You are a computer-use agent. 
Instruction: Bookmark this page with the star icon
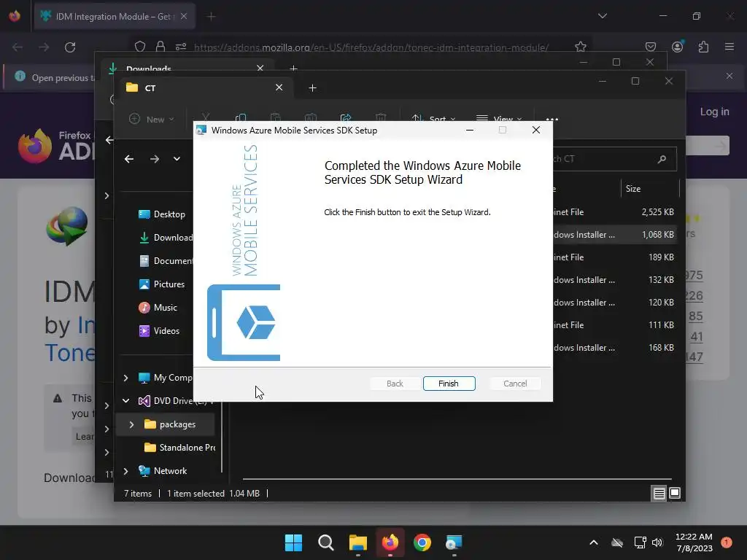pyautogui.click(x=580, y=47)
